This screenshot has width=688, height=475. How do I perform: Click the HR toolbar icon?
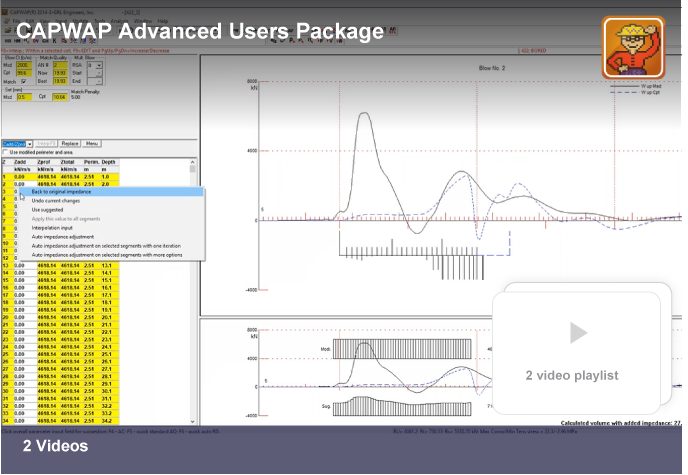pyautogui.click(x=8, y=41)
